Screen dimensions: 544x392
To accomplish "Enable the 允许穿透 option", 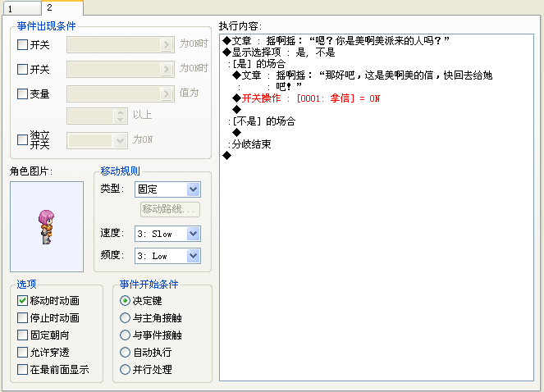I will (x=22, y=353).
